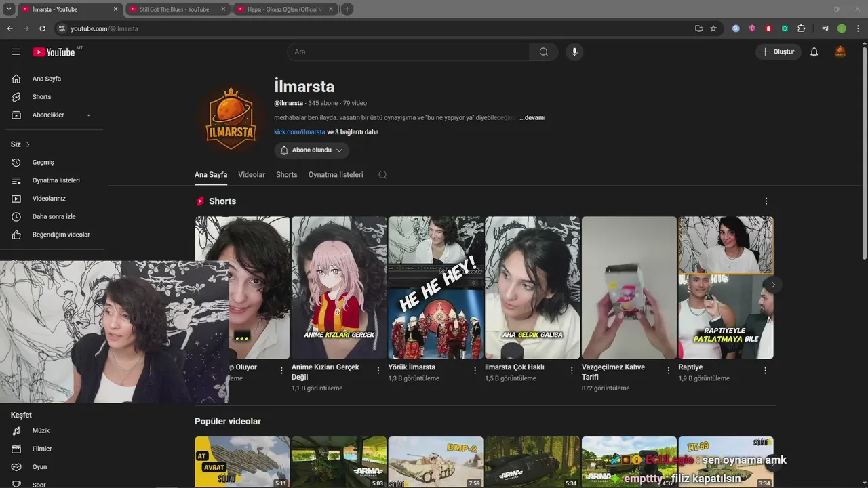
Task: Open options for Yörük İlmarsta short
Action: pyautogui.click(x=475, y=371)
